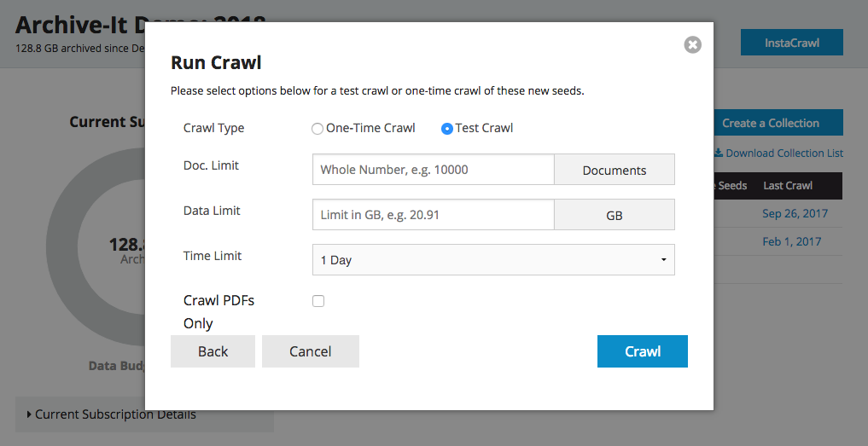Viewport: 868px width, 446px height.
Task: Click the Documents unit label
Action: pos(614,170)
